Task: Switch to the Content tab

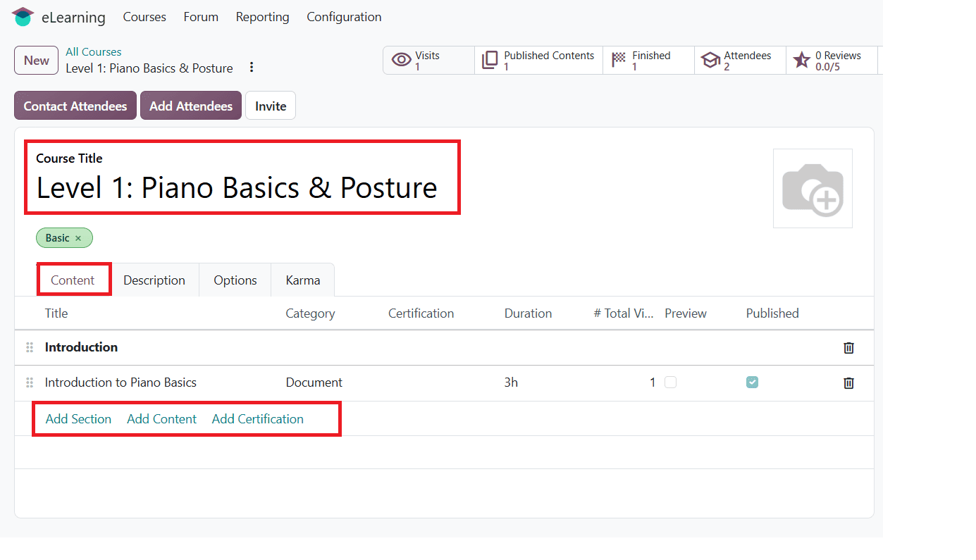Action: pos(73,280)
